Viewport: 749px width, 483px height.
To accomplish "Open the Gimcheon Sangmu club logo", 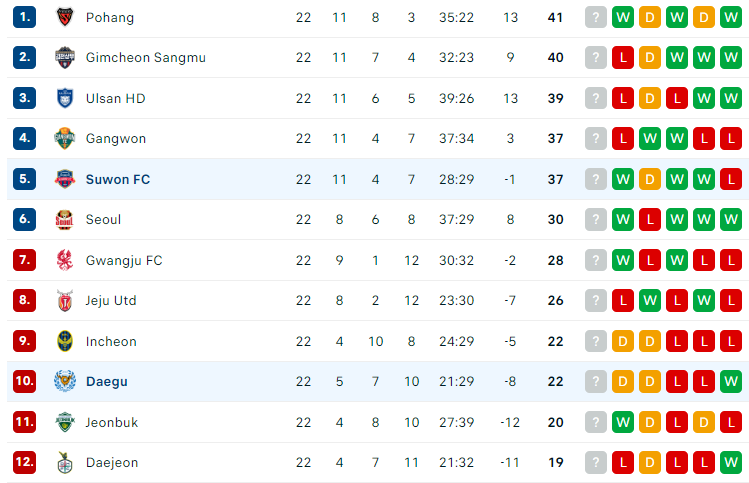I will point(65,57).
